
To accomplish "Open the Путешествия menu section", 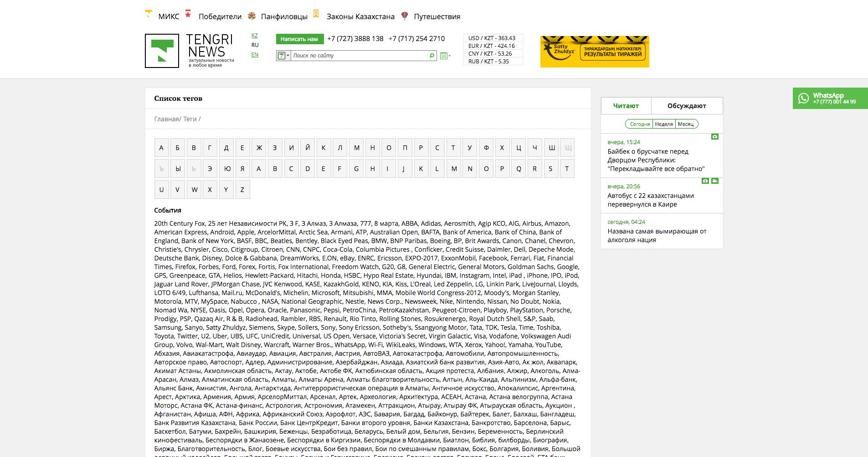I will tap(437, 16).
